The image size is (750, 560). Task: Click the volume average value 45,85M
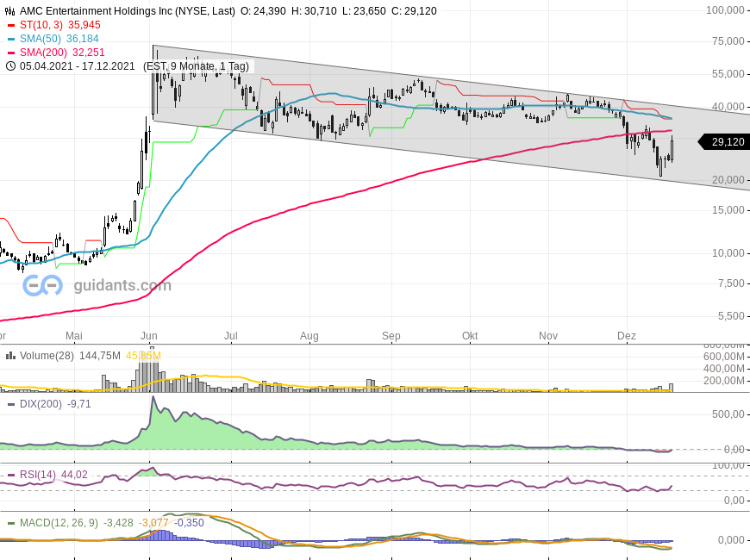click(x=143, y=356)
